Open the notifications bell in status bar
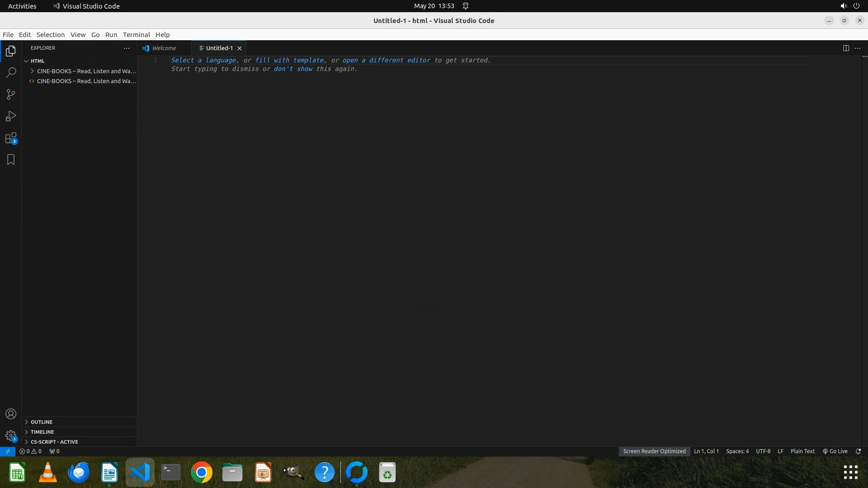The height and width of the screenshot is (488, 868). 859,451
